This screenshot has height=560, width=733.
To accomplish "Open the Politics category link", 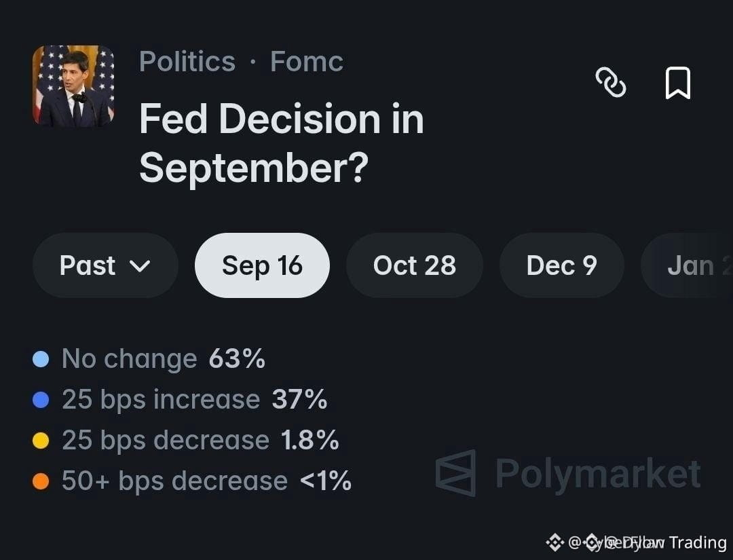I will (x=187, y=62).
